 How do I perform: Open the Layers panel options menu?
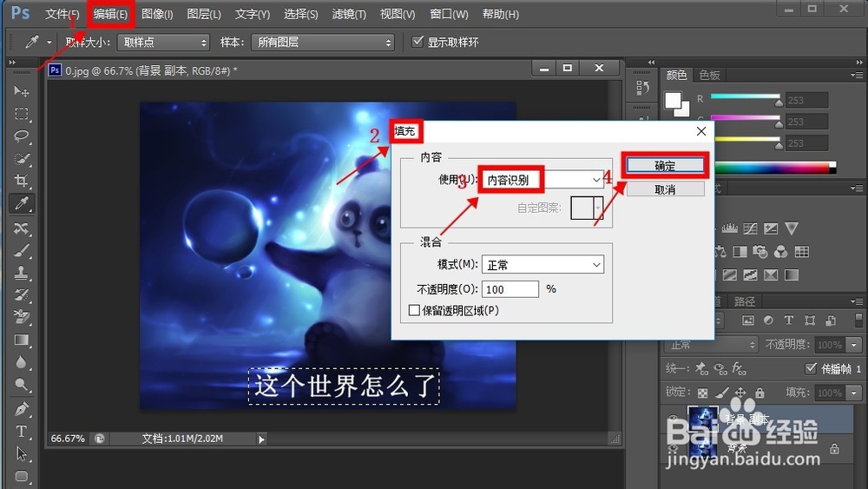(857, 301)
